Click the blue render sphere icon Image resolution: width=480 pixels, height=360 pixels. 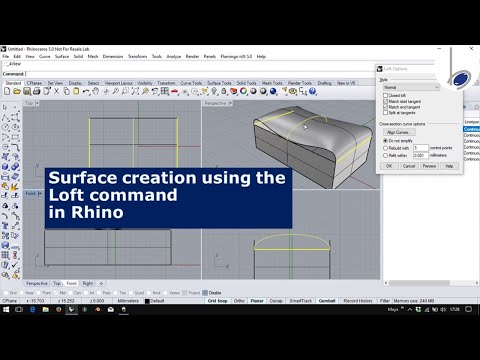[x=273, y=91]
